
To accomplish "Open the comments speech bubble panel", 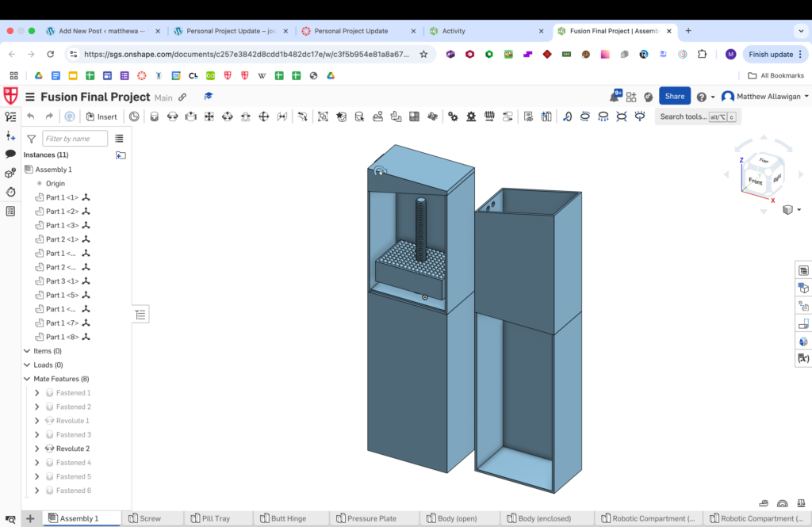I will point(10,154).
